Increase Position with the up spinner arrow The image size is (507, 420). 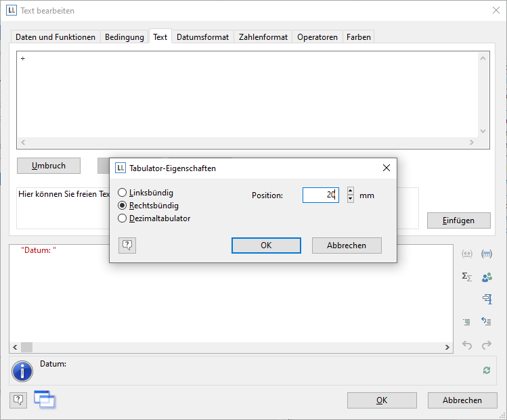(x=350, y=191)
